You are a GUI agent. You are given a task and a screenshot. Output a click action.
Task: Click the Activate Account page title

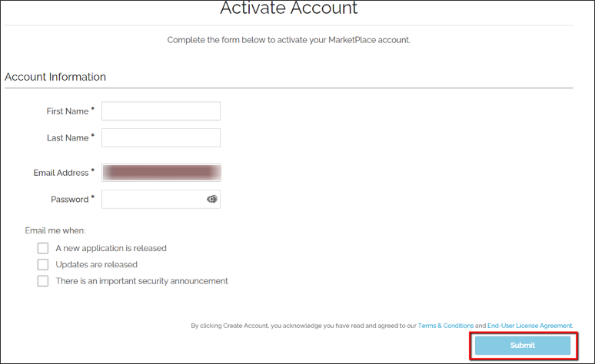click(x=288, y=9)
